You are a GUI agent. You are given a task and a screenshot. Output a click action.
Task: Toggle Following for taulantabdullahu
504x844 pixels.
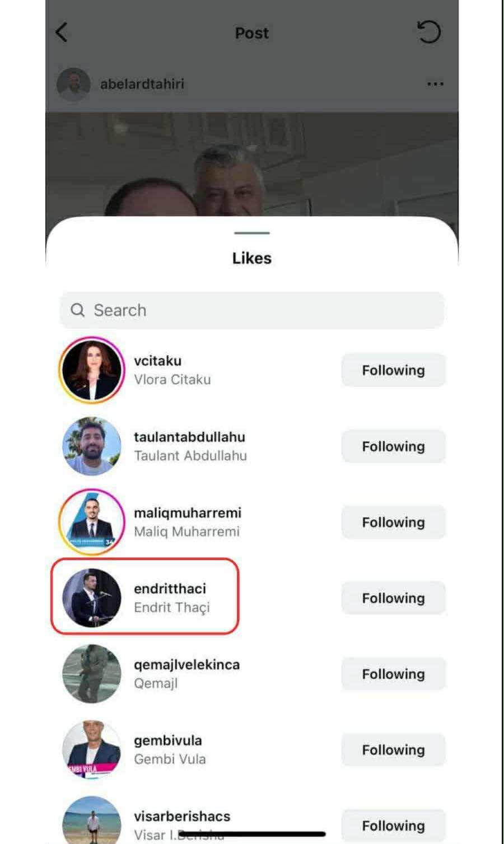(x=393, y=446)
